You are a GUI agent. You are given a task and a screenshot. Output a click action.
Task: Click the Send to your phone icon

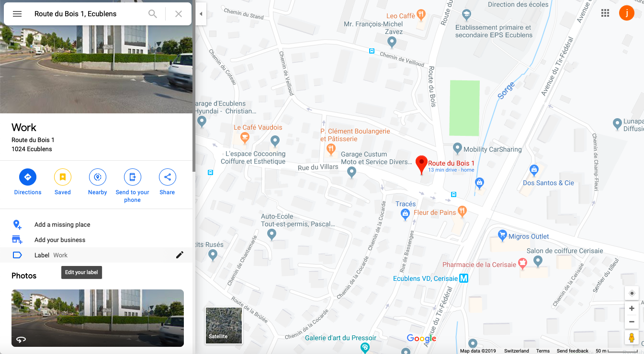tap(133, 177)
